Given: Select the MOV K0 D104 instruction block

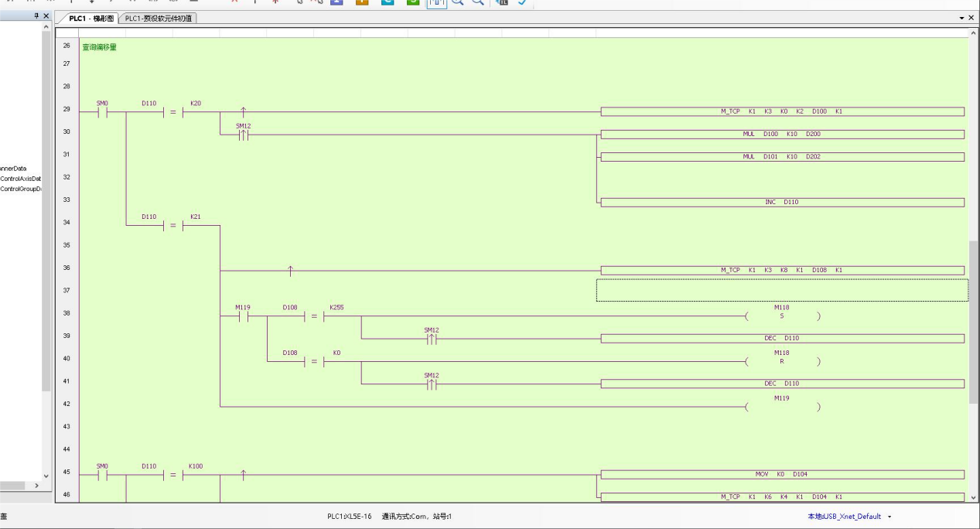Looking at the screenshot, I should click(x=782, y=474).
